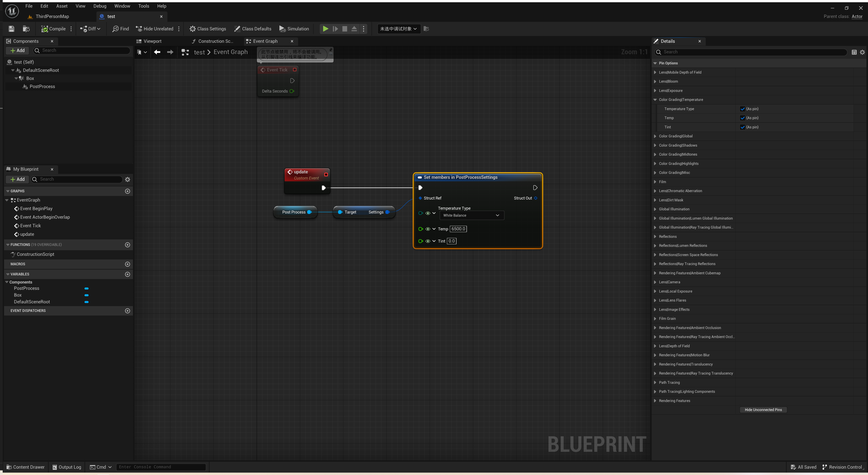The image size is (868, 475).
Task: Add new function with FUNCTIONS plus icon
Action: point(127,245)
